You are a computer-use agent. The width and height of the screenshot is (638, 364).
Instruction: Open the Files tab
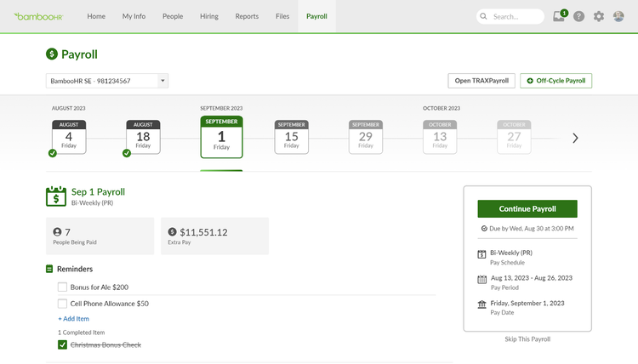(282, 16)
